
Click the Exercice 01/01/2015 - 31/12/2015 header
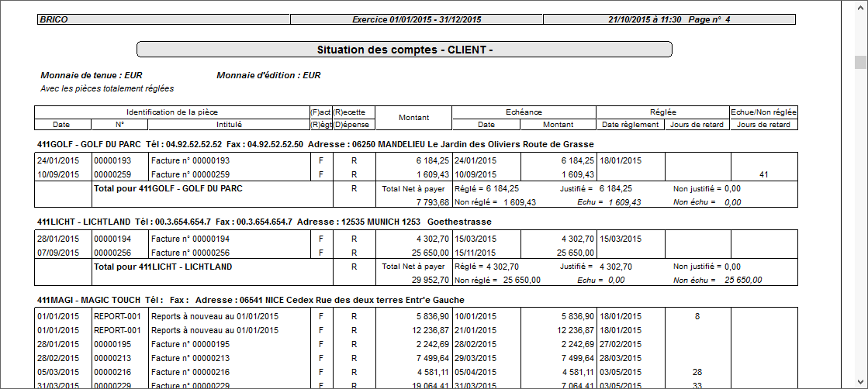coord(416,19)
